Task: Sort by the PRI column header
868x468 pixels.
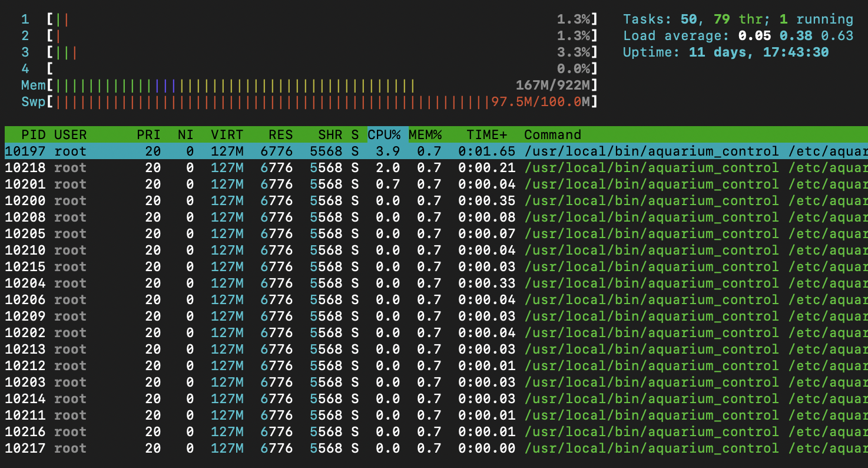Action: pyautogui.click(x=148, y=134)
